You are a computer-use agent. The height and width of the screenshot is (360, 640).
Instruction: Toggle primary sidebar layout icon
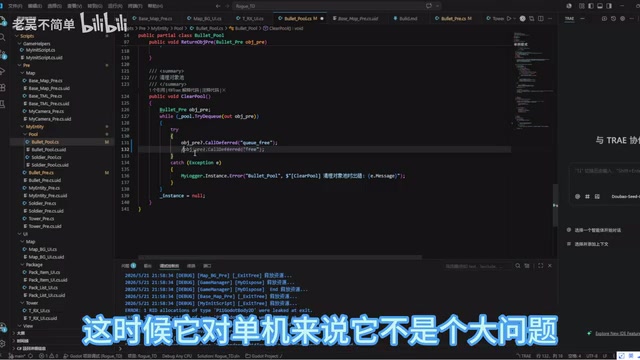click(591, 6)
